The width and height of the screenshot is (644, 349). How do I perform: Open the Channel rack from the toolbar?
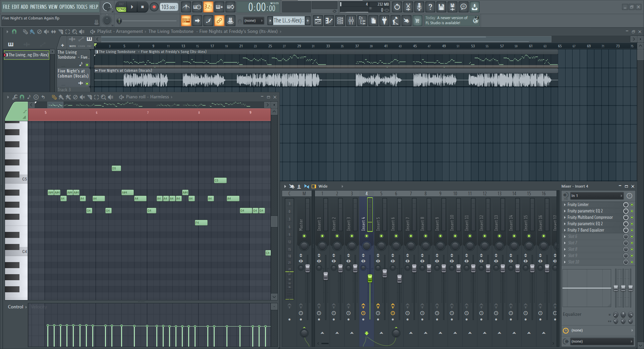tap(340, 21)
